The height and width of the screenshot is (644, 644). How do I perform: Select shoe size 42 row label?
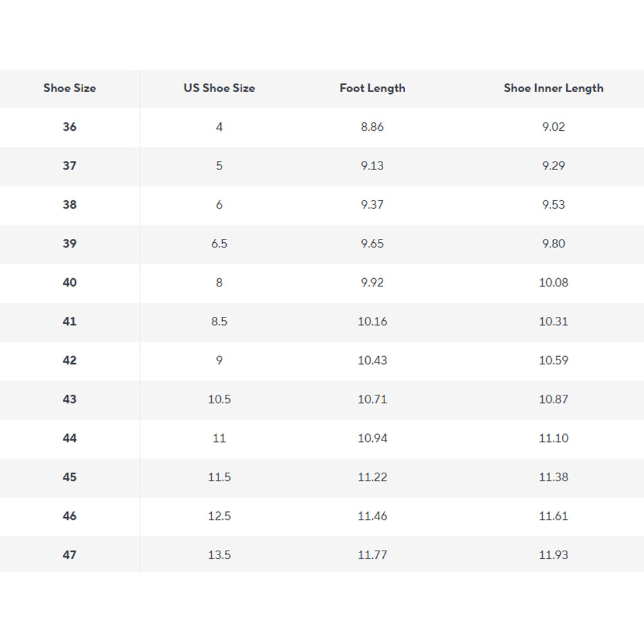pos(70,360)
